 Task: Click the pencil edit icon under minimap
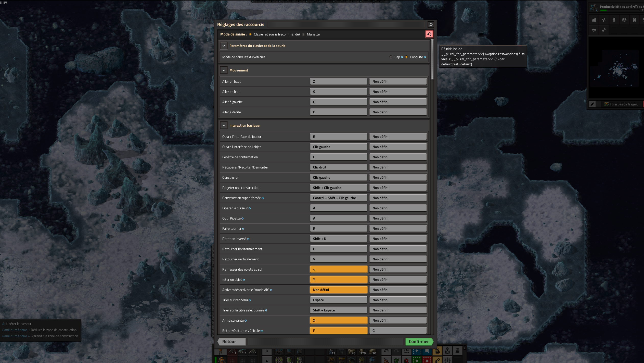(x=592, y=104)
